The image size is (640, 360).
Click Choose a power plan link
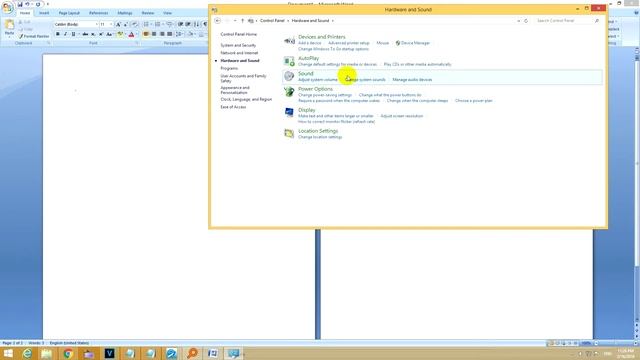click(473, 100)
